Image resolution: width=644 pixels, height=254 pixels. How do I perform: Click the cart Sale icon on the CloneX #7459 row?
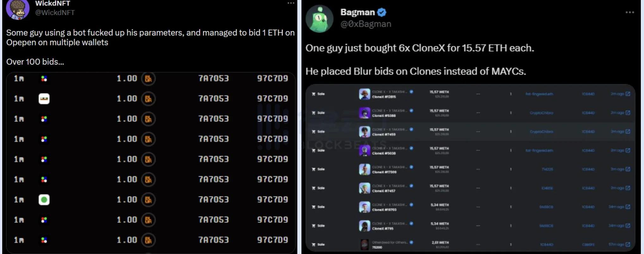click(313, 131)
